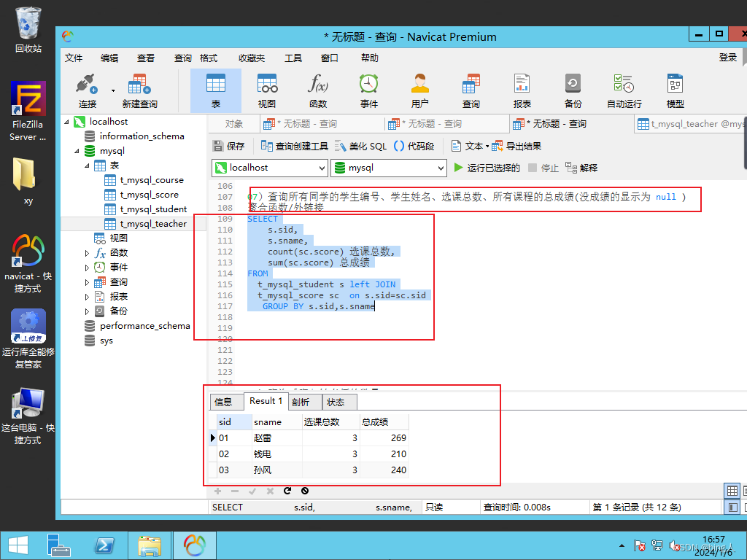Open the 连接 connection tool
747x560 pixels.
pos(88,91)
